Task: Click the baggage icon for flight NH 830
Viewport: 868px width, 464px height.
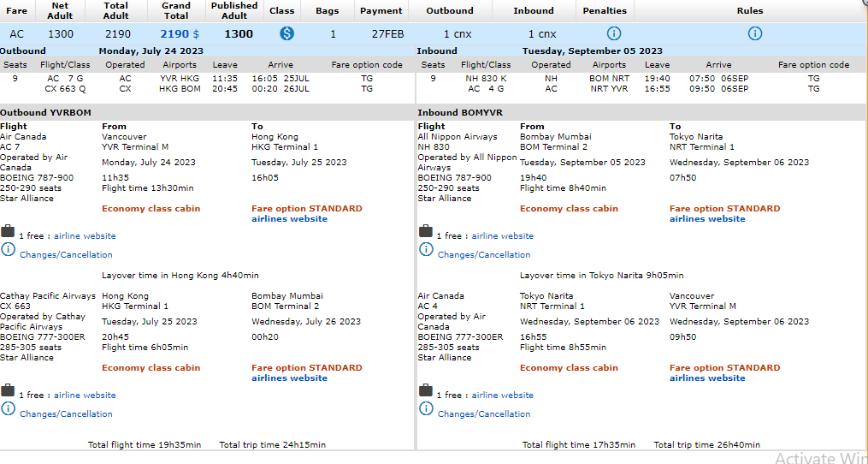Action: [425, 231]
